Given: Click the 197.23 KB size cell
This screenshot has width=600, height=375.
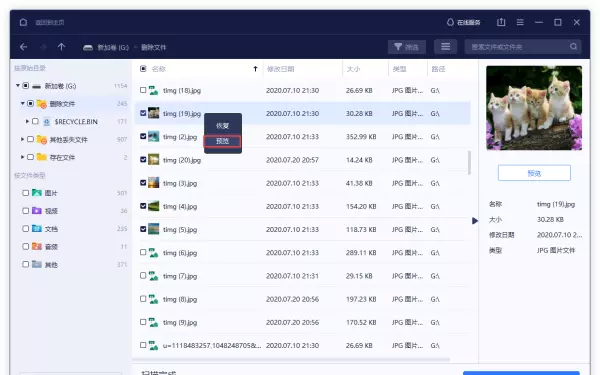Looking at the screenshot, I should (361, 299).
